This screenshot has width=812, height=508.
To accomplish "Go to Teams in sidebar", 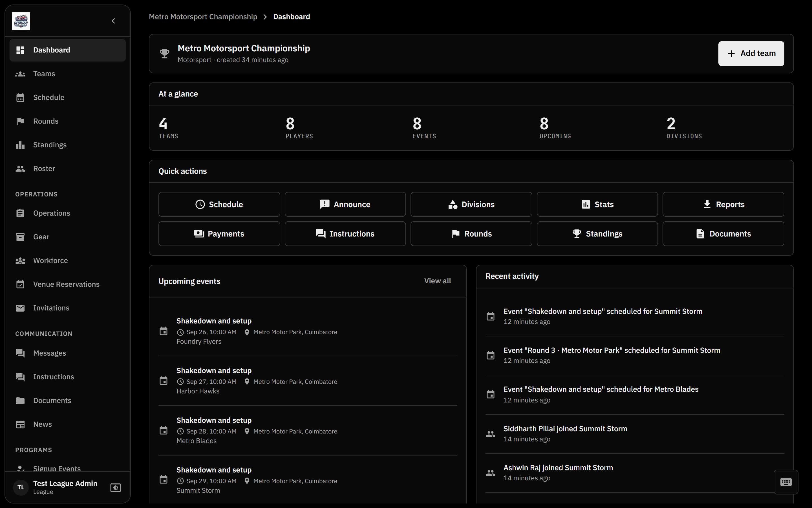I will coord(67,74).
